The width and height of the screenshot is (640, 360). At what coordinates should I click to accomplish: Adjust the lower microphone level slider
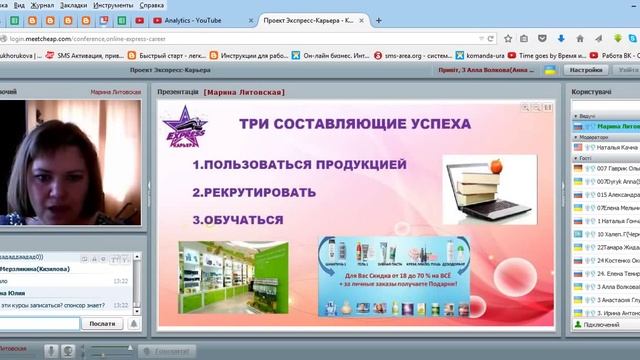[103, 356]
